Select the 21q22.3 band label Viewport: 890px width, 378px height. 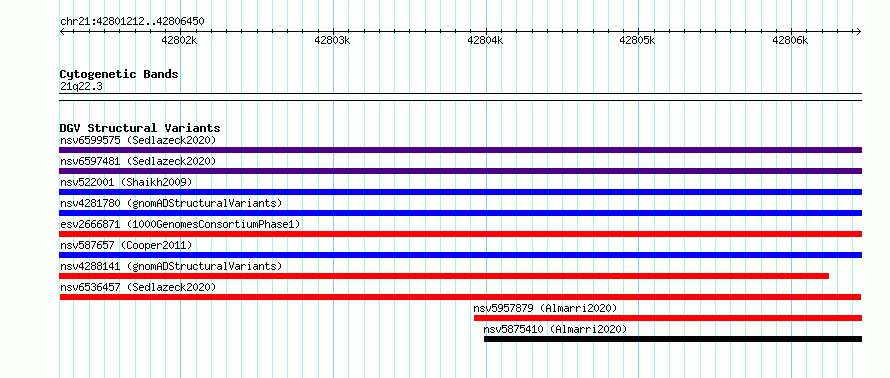[81, 87]
